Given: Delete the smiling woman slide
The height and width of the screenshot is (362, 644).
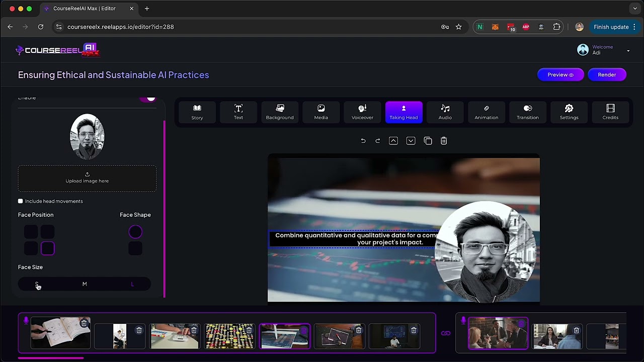Looking at the screenshot, I should pyautogui.click(x=577, y=330).
